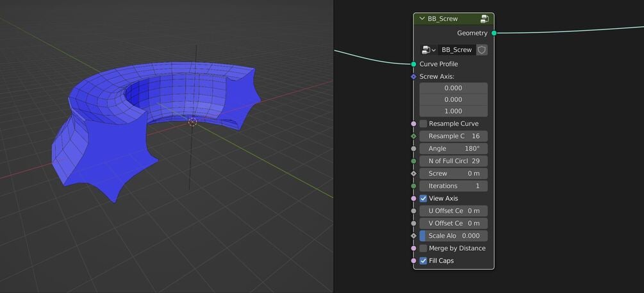Click the BB_Screw node group name field
Image resolution: width=644 pixels, height=293 pixels.
coord(456,50)
